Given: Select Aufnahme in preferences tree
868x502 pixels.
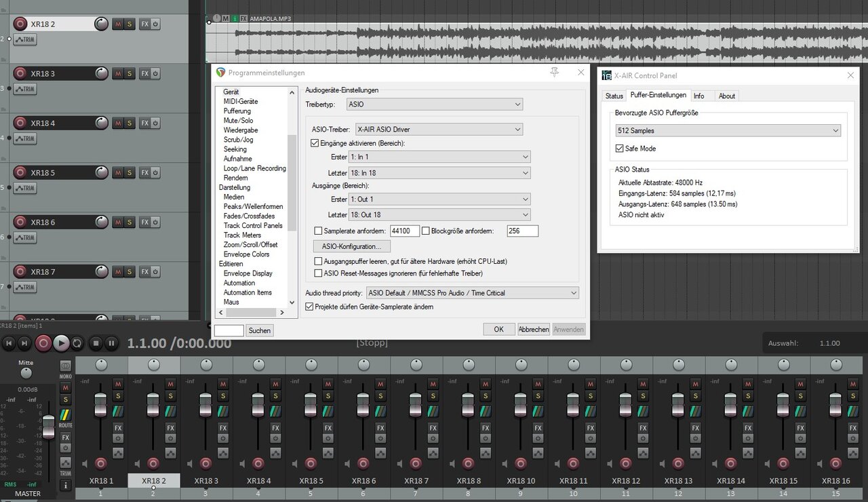Looking at the screenshot, I should (x=238, y=159).
